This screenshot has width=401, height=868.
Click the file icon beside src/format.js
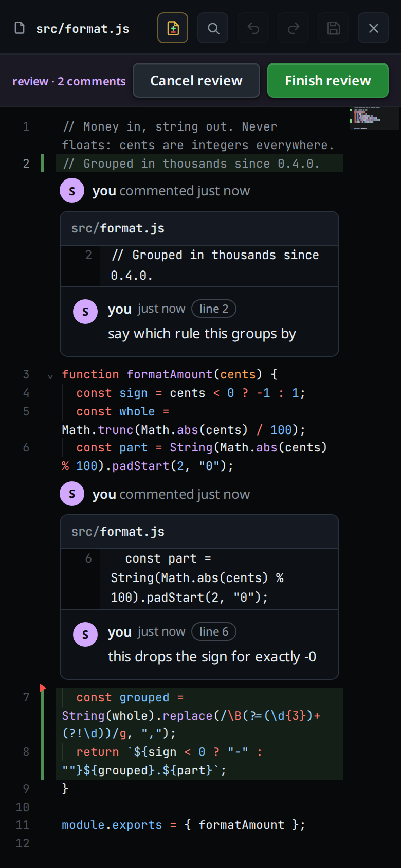point(20,28)
